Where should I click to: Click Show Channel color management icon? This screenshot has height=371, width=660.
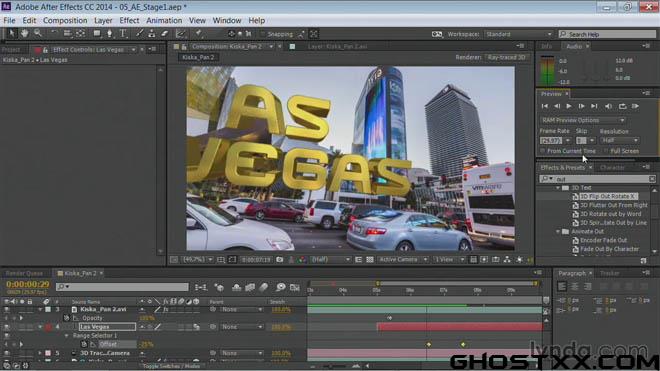click(302, 260)
